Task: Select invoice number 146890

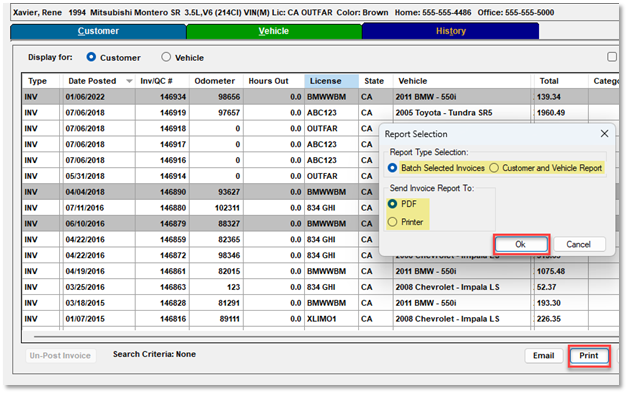Action: (173, 192)
